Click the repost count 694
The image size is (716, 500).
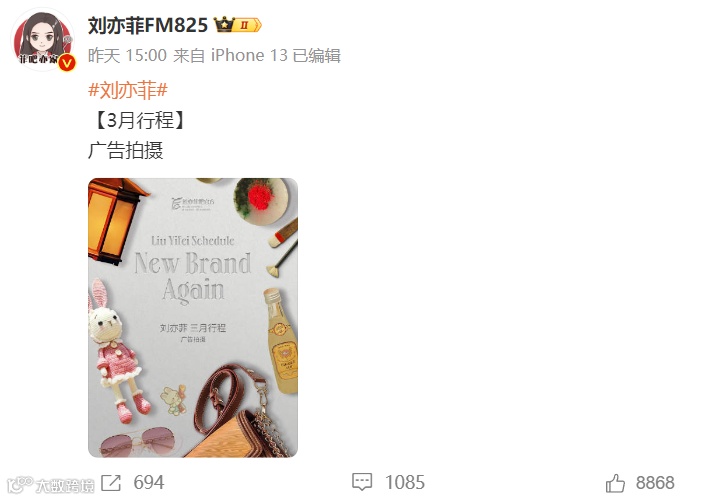pyautogui.click(x=148, y=483)
